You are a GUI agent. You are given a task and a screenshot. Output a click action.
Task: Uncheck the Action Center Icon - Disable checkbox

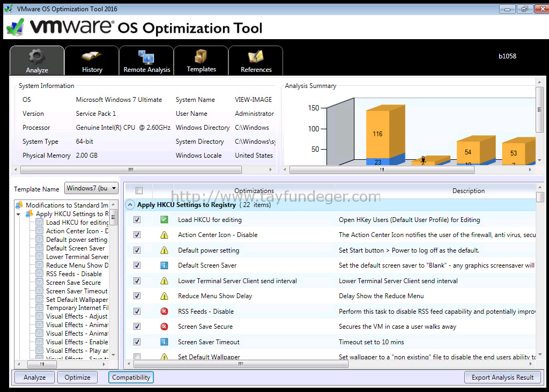click(137, 235)
